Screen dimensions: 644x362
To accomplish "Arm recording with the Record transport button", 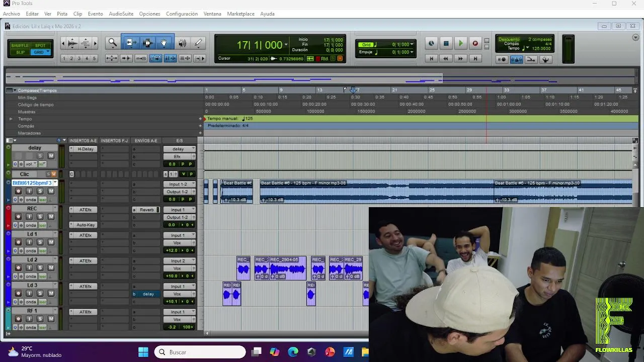I will [475, 44].
